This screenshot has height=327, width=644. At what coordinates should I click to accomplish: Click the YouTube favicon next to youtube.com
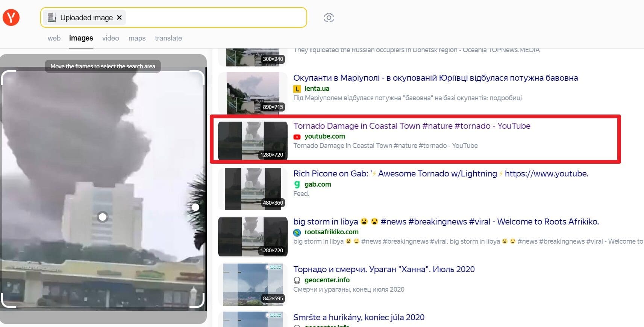(297, 137)
